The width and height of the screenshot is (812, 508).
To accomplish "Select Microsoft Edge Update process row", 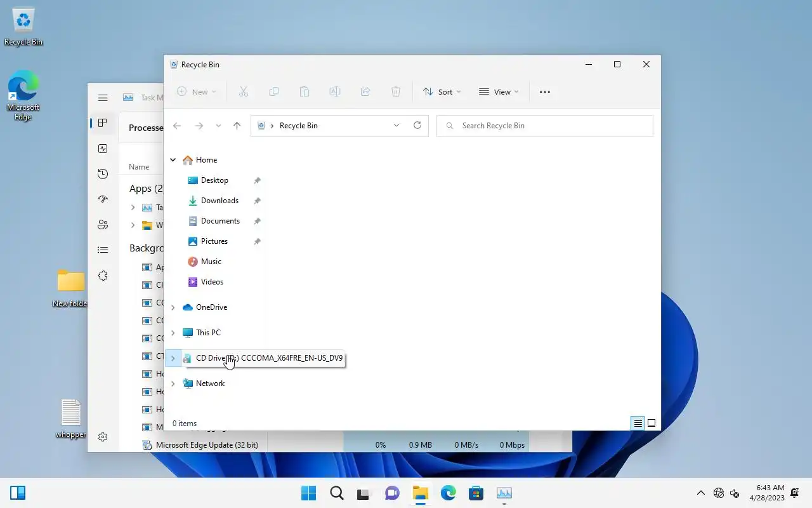I will pyautogui.click(x=330, y=445).
